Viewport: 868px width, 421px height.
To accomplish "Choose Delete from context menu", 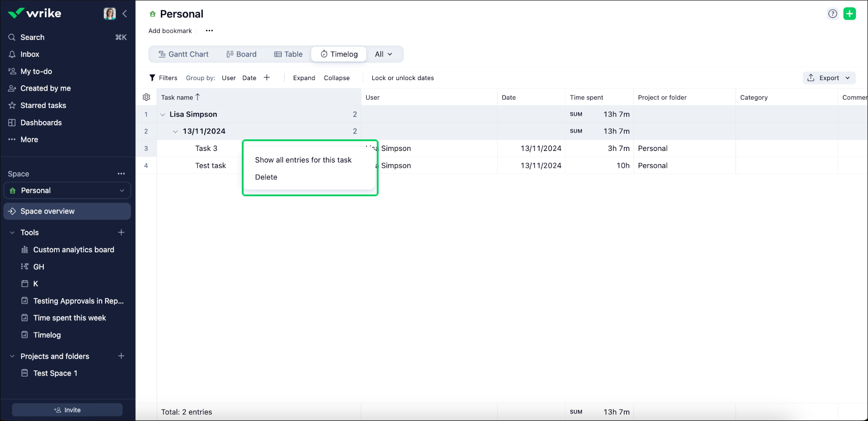I will [266, 177].
